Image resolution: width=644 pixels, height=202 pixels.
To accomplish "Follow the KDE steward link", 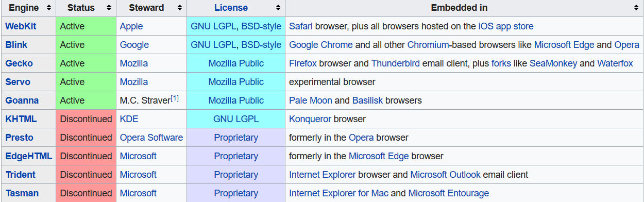I will [x=129, y=119].
